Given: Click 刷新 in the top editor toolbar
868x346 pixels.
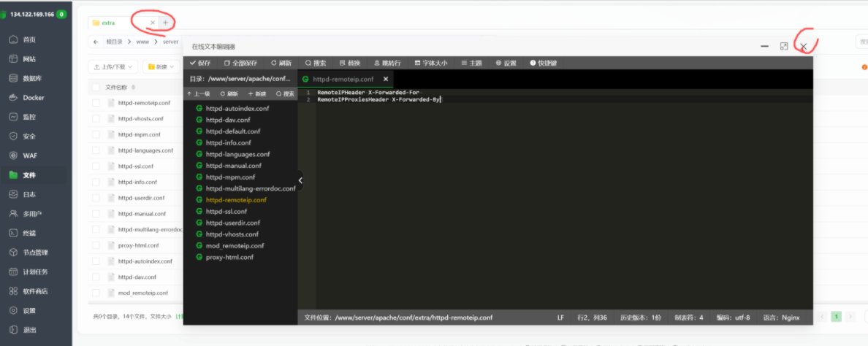Looking at the screenshot, I should pos(281,63).
